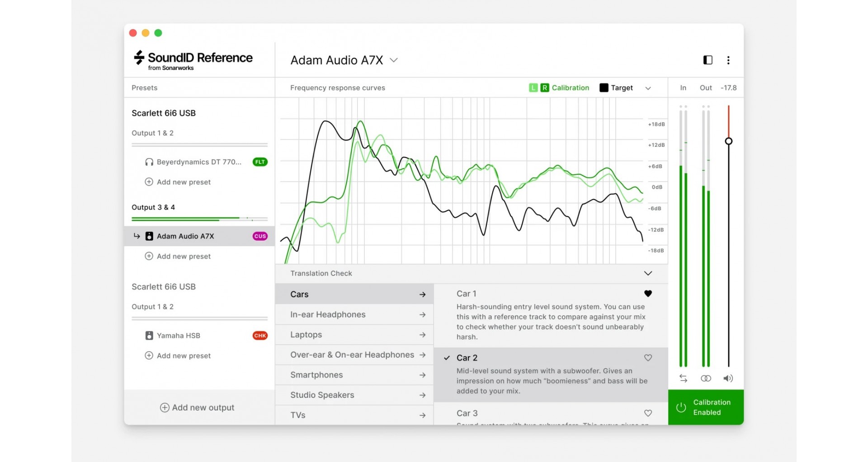868x462 pixels.
Task: Select the Car 2 translation profile
Action: 551,375
